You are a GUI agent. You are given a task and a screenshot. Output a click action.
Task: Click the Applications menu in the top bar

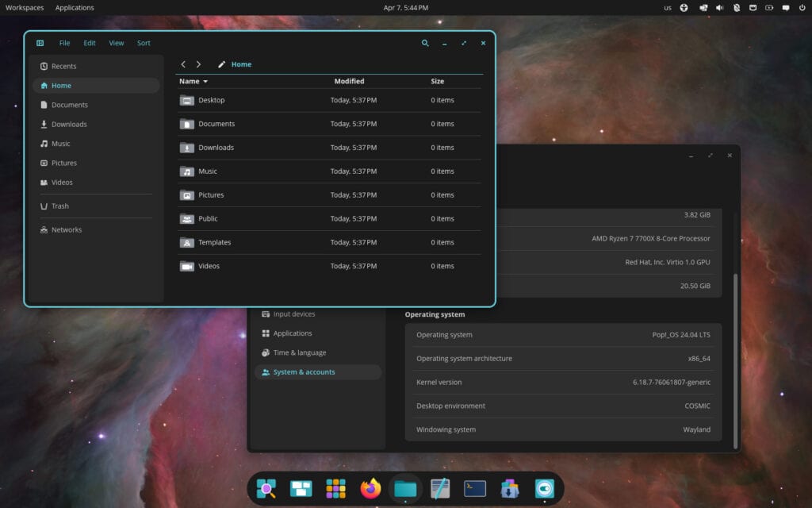click(x=75, y=7)
